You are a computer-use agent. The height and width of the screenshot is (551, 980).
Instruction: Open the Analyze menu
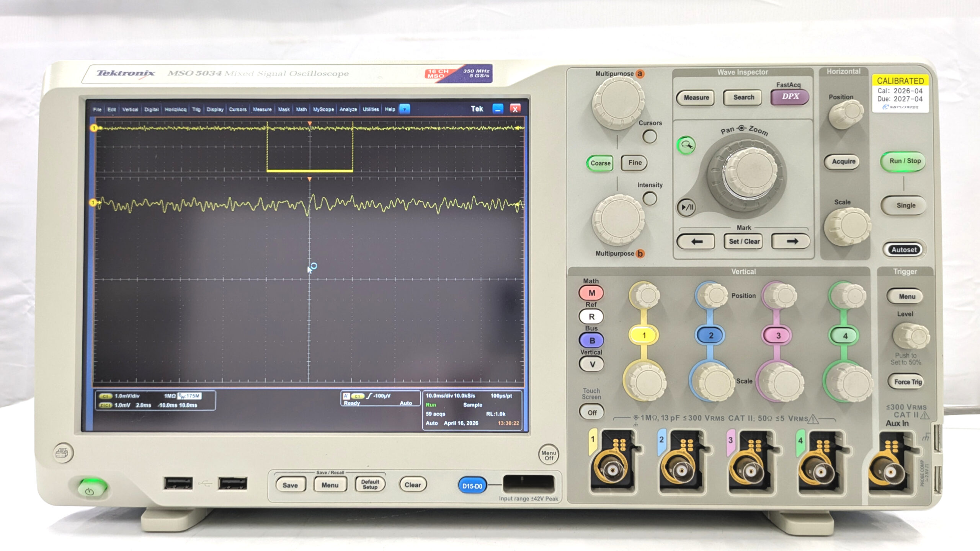point(348,109)
